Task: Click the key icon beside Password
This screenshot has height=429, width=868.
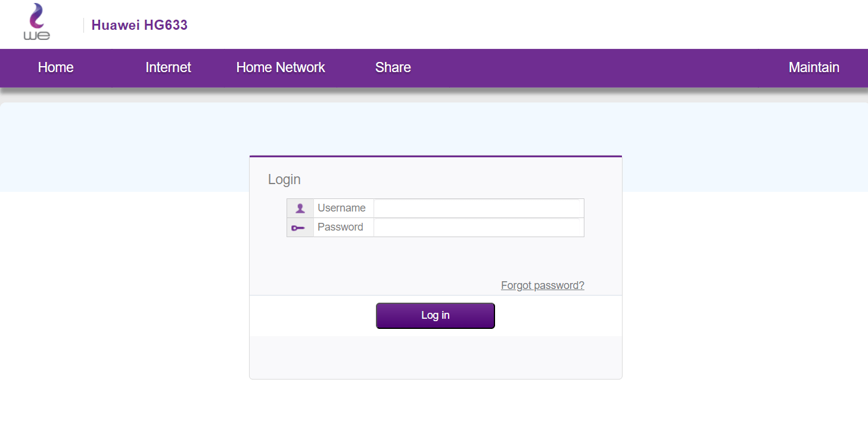Action: tap(298, 228)
